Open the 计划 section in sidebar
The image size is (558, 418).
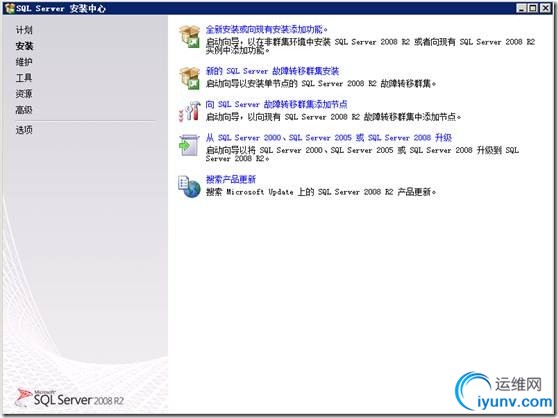click(24, 30)
